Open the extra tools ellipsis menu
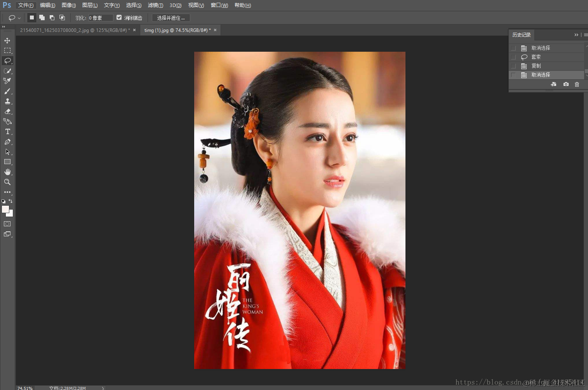 (x=7, y=192)
